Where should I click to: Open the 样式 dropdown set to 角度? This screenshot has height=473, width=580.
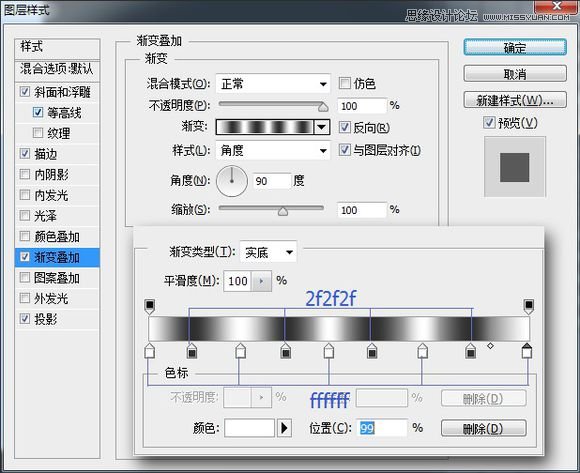273,151
